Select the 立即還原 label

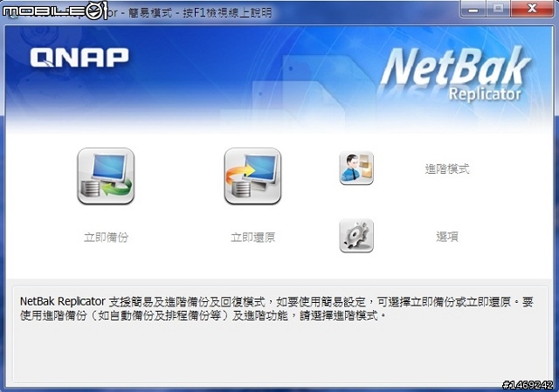(252, 237)
